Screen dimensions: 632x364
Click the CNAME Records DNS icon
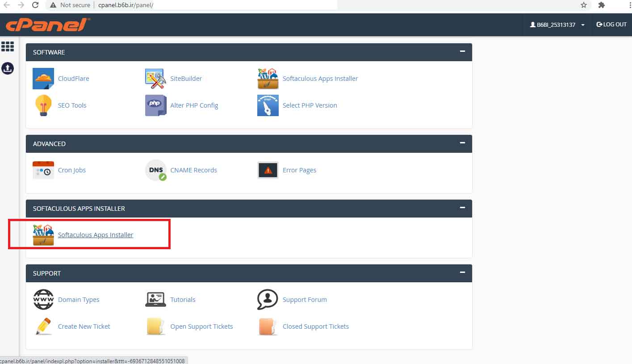[156, 170]
